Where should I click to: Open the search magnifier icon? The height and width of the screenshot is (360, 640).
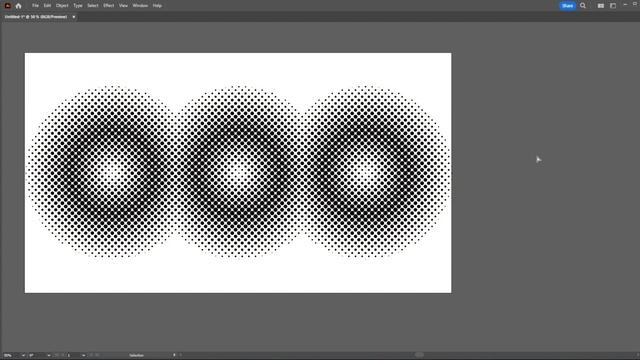click(x=583, y=6)
